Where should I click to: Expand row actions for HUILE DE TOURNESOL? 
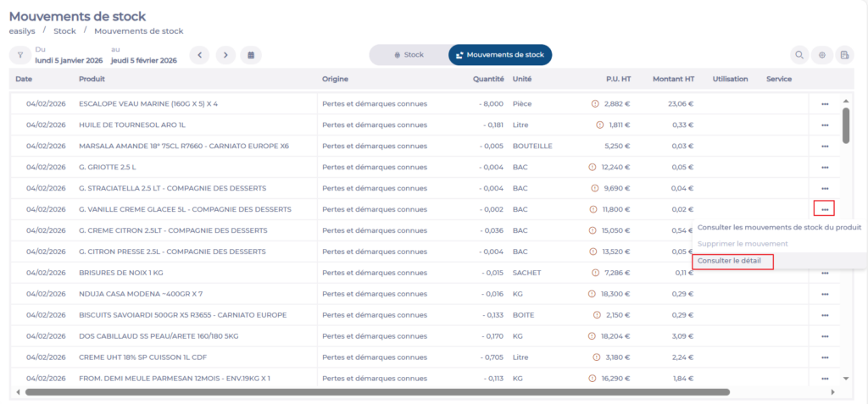824,125
